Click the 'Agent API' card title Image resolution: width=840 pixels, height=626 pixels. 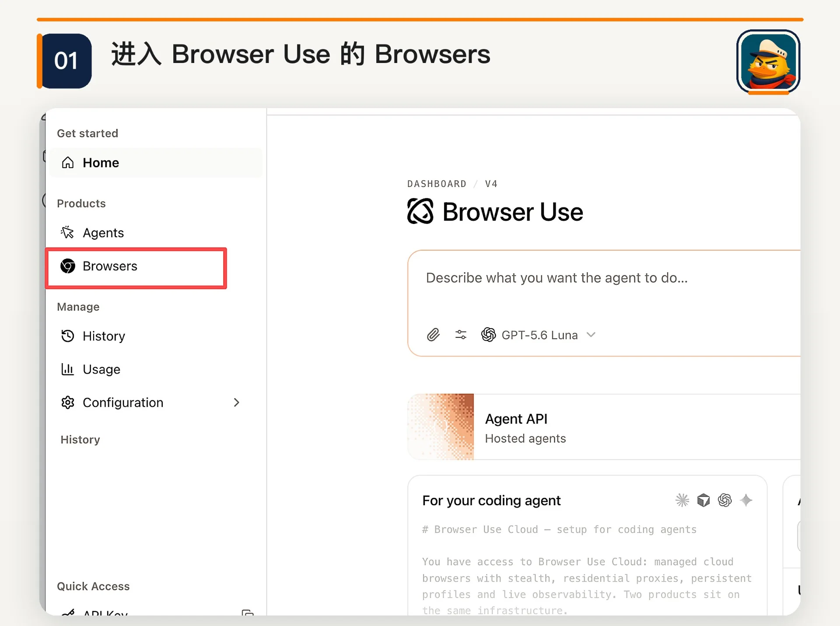point(516,419)
